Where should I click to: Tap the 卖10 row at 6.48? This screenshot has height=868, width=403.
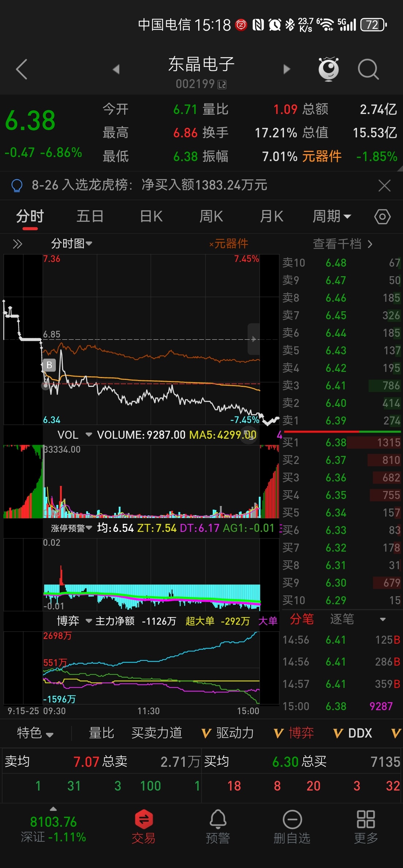(x=341, y=263)
